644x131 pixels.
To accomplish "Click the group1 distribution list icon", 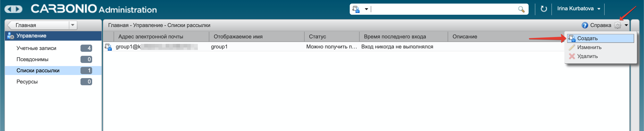I will click(x=108, y=47).
